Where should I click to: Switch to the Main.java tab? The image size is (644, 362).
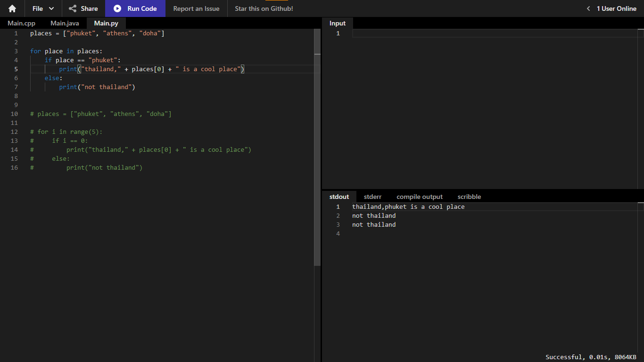click(65, 23)
